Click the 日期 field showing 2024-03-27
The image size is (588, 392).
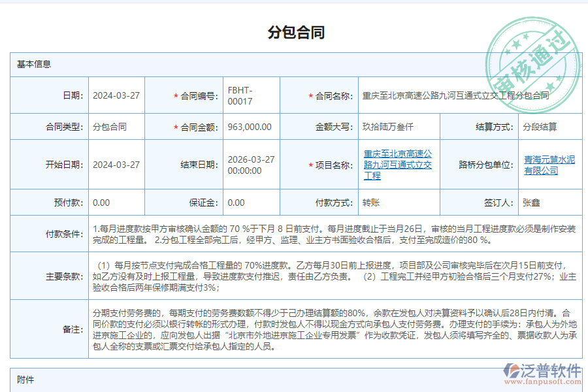tap(116, 95)
